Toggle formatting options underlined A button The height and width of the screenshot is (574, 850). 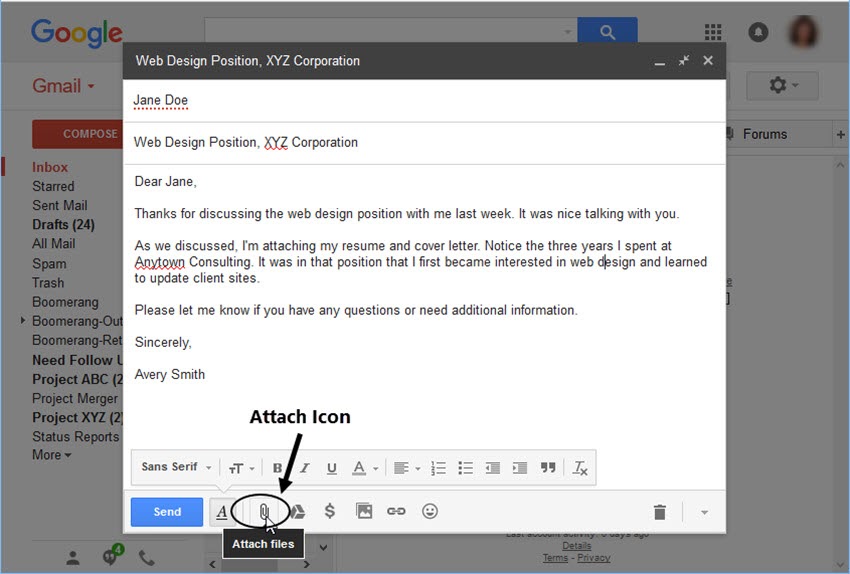pos(222,512)
